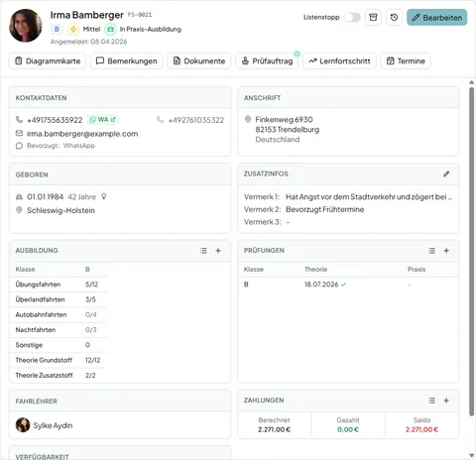
Task: Click the scrollbar up arrow
Action: click(471, 82)
